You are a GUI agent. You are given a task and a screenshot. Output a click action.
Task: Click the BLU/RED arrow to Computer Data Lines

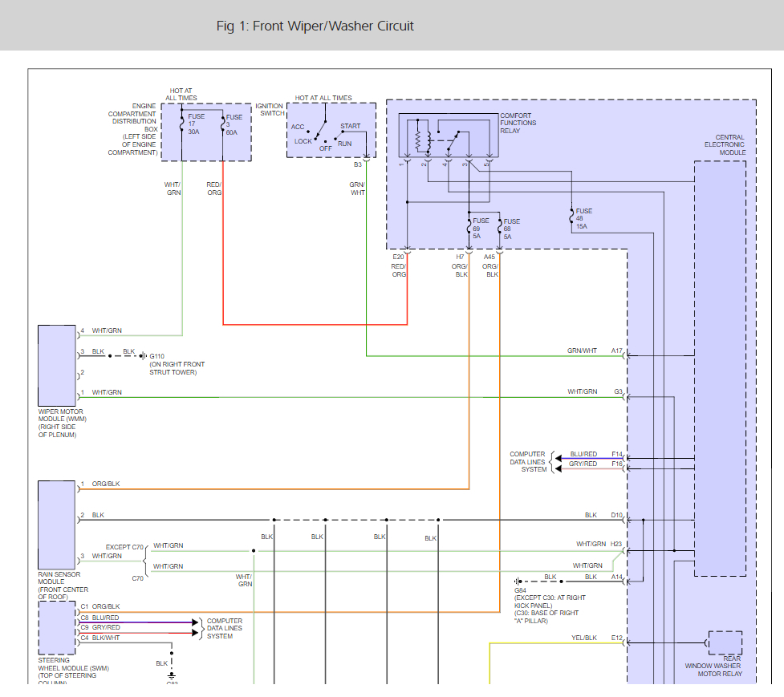(558, 458)
